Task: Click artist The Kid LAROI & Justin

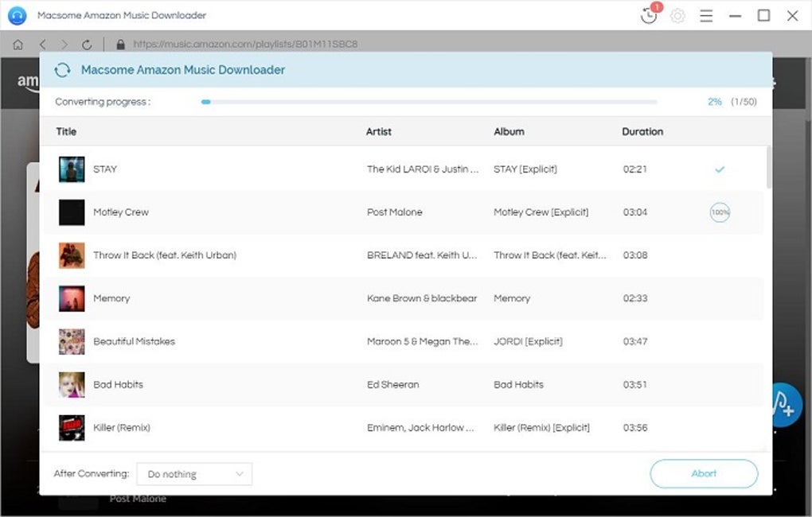Action: [423, 169]
